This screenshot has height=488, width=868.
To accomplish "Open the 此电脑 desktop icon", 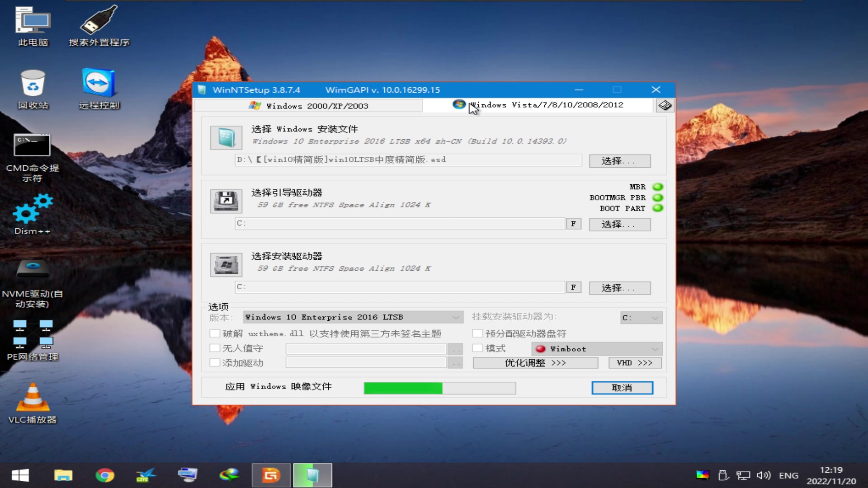I will tap(33, 26).
